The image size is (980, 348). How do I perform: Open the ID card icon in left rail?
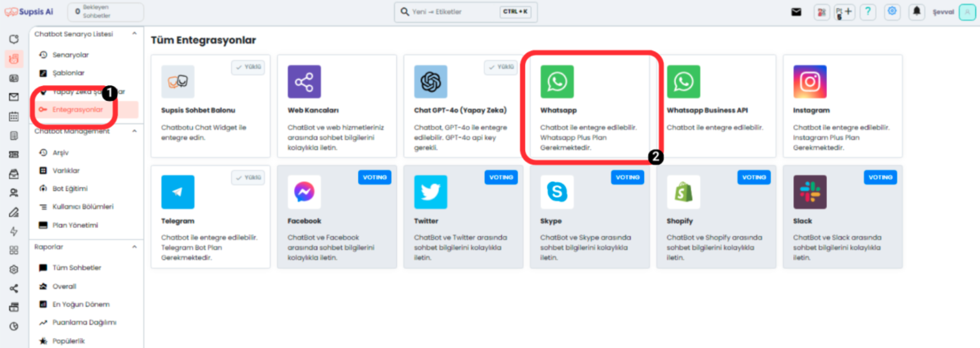coord(14,78)
